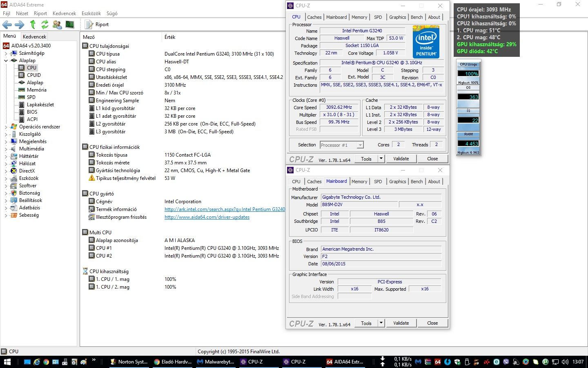This screenshot has width=588, height=368.
Task: Open the aida64.com driver-updates link
Action: [x=207, y=217]
